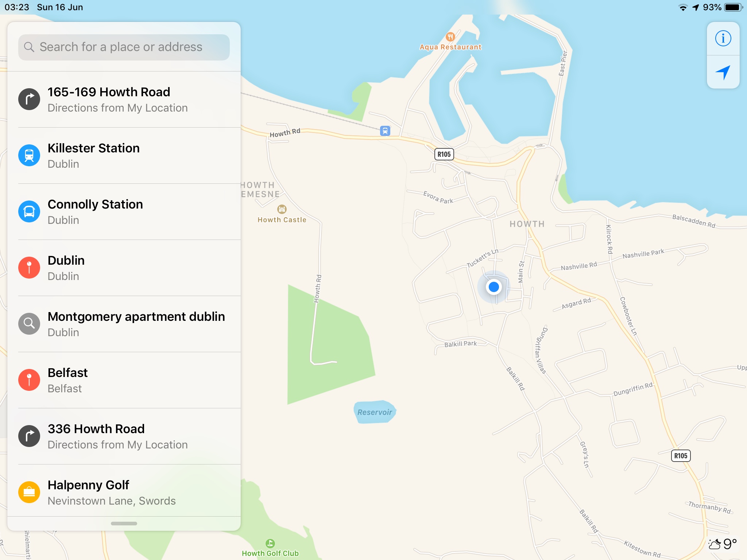This screenshot has width=747, height=560.
Task: Tap the Reservoir label on the map
Action: tap(375, 412)
